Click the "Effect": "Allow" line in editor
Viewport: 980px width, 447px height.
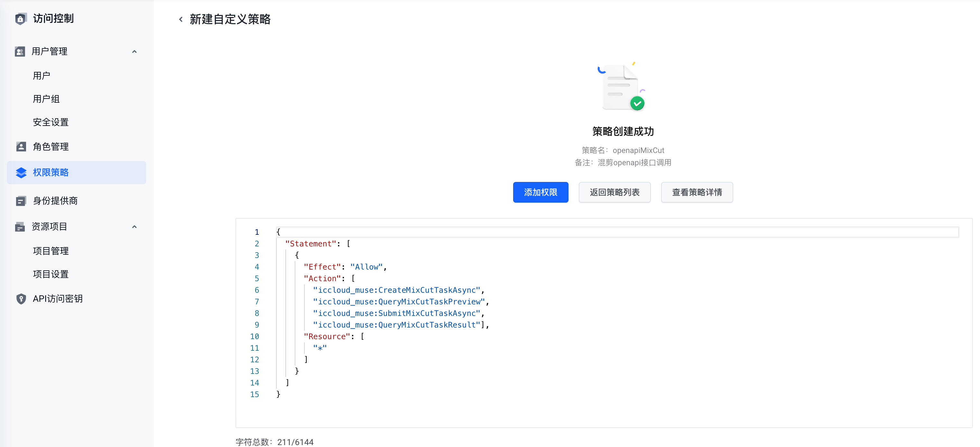(345, 267)
